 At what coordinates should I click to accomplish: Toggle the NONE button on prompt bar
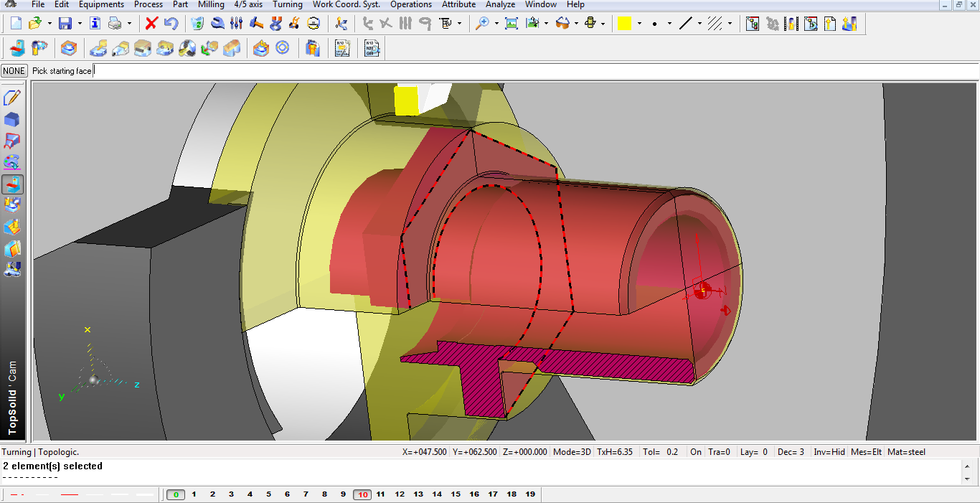coord(14,71)
